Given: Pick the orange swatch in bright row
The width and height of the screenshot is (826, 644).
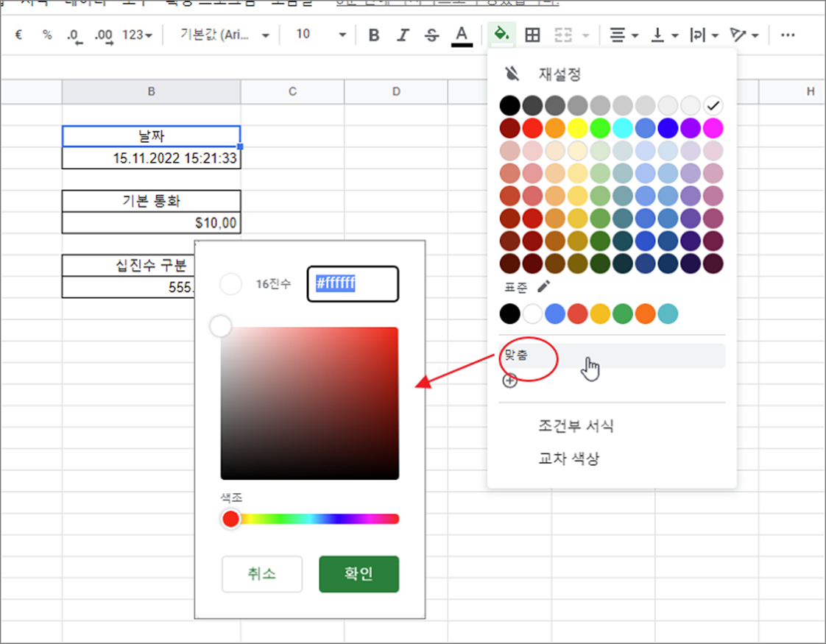Looking at the screenshot, I should [554, 128].
